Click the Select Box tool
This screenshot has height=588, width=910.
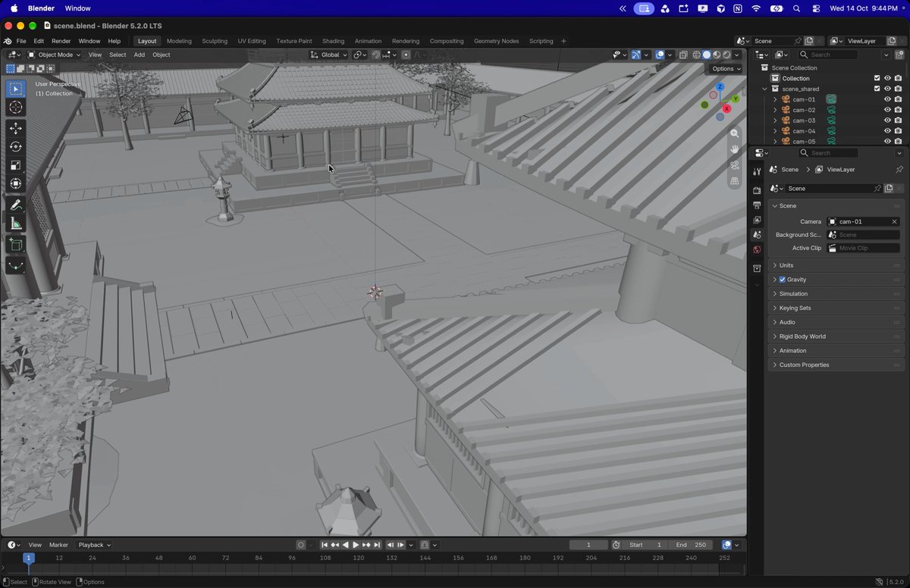click(16, 89)
